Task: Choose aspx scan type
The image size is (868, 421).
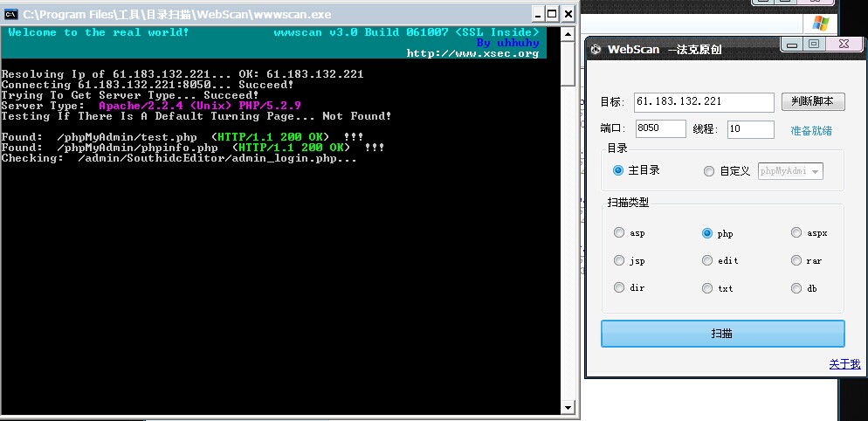Action: point(796,232)
